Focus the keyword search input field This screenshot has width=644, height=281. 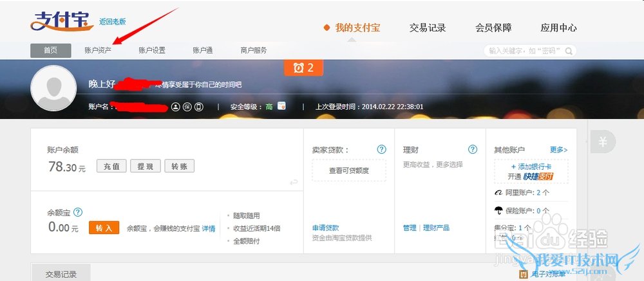pyautogui.click(x=530, y=51)
